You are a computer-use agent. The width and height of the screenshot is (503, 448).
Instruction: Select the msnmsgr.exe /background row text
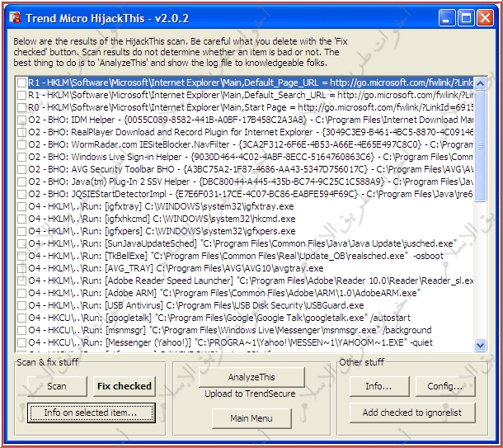tap(230, 330)
